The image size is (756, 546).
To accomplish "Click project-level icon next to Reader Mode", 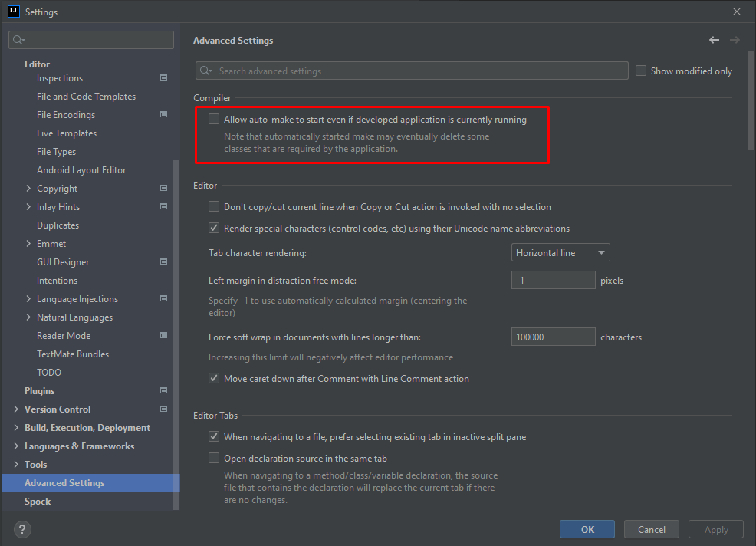I will tap(163, 336).
